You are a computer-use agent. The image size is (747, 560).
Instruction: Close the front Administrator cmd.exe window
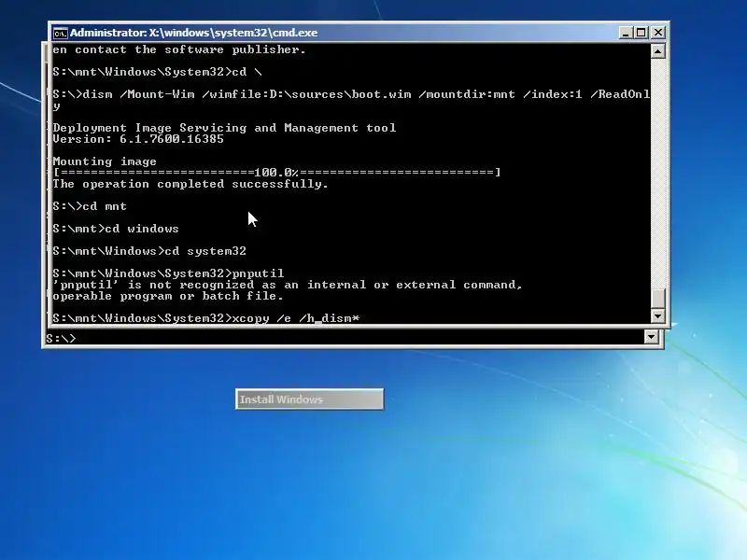(658, 33)
